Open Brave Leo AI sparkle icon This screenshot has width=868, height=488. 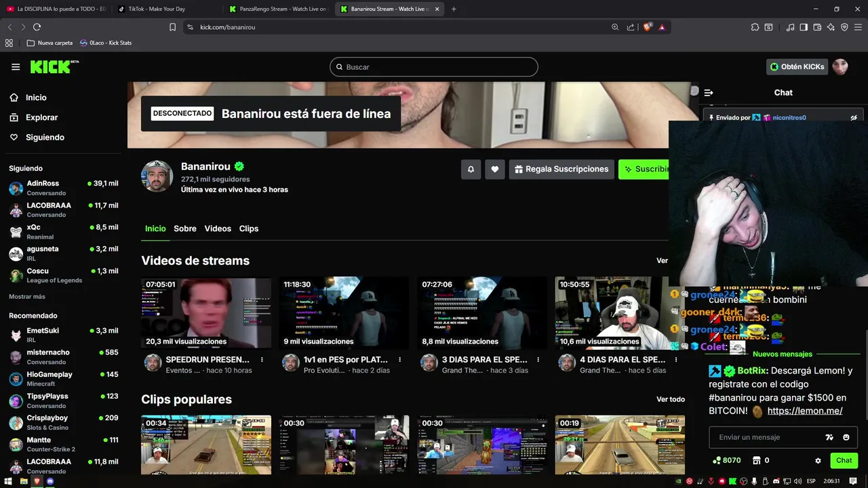(831, 27)
